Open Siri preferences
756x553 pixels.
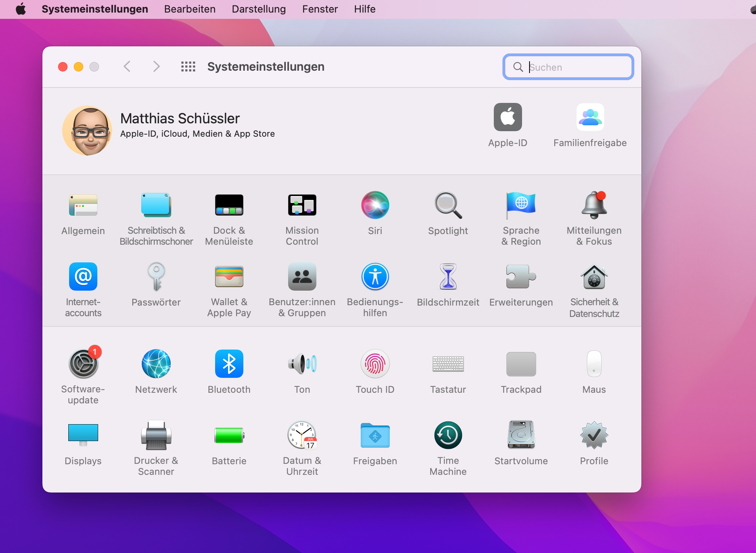coord(375,205)
